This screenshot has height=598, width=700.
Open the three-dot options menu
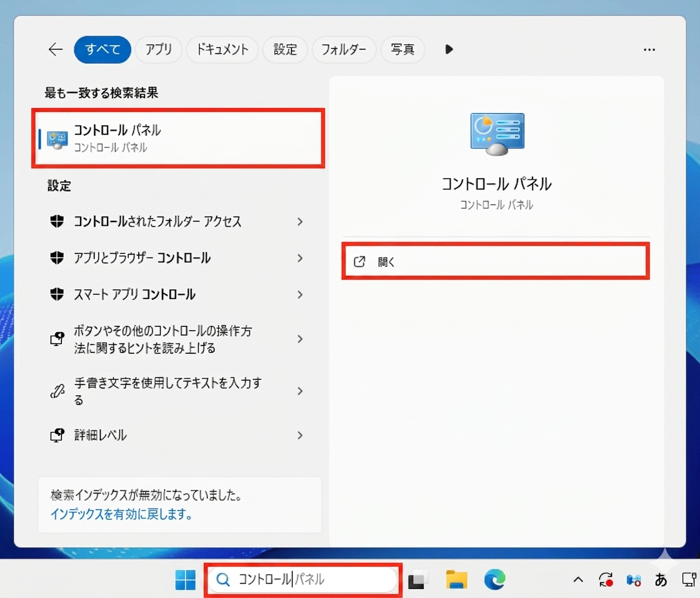point(649,49)
